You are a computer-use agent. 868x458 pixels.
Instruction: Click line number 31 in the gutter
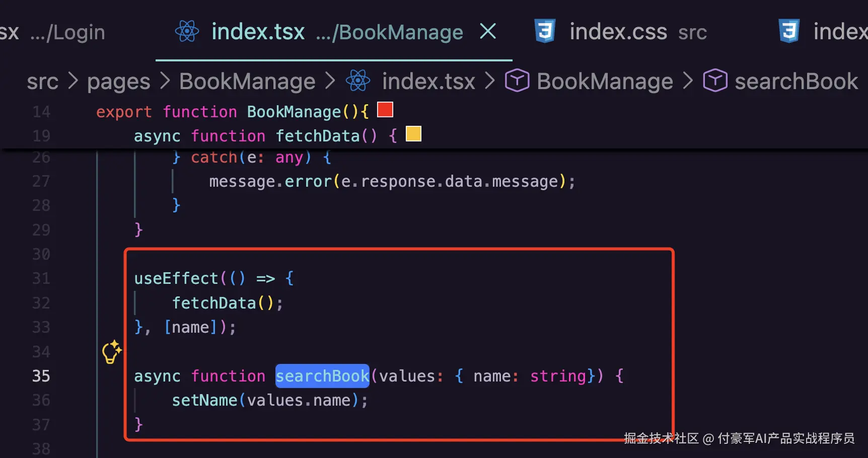[41, 278]
